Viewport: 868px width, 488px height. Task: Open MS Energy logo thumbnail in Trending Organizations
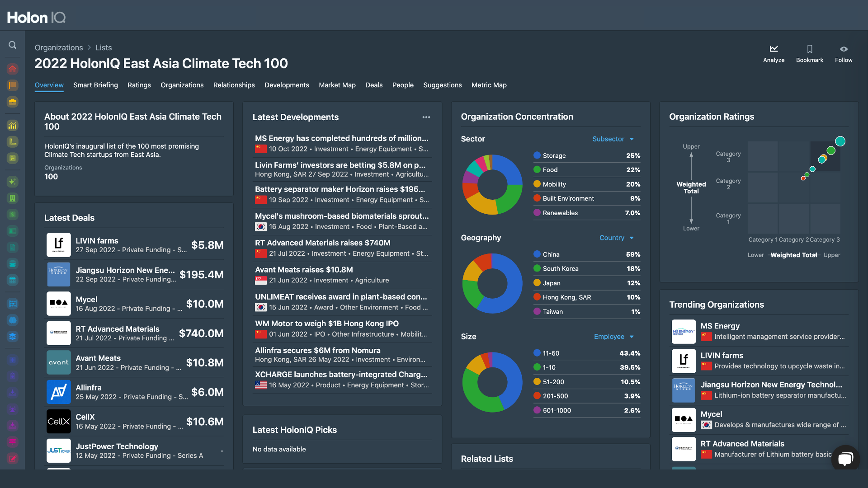click(x=683, y=331)
